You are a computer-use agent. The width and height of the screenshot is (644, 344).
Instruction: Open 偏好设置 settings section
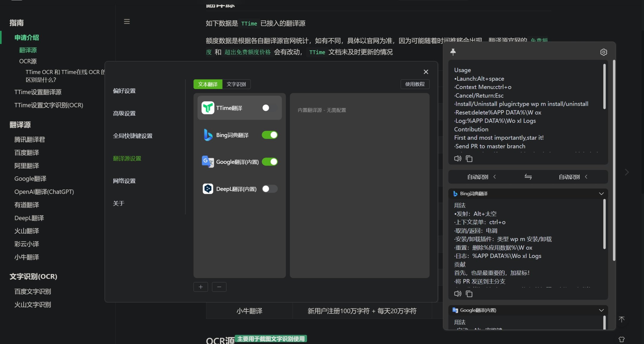coord(124,91)
